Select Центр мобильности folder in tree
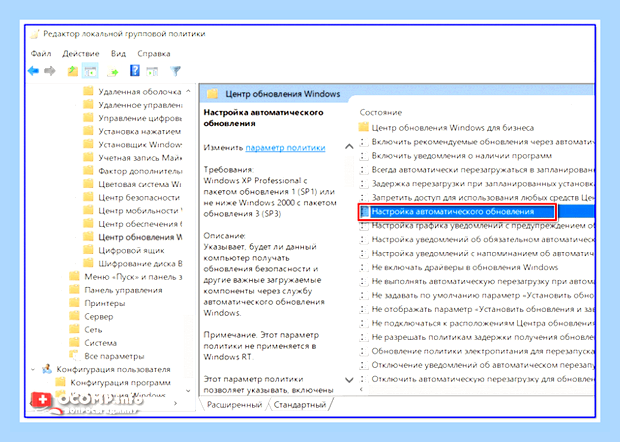 tap(132, 211)
